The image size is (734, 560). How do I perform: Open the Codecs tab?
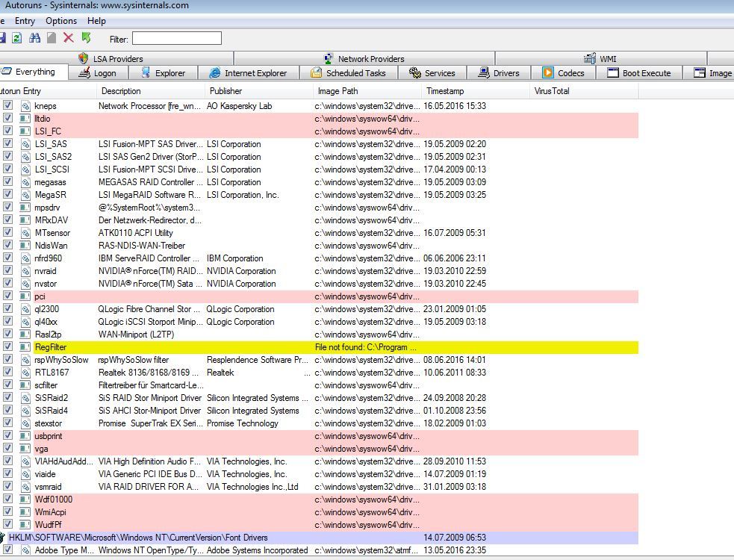[564, 73]
